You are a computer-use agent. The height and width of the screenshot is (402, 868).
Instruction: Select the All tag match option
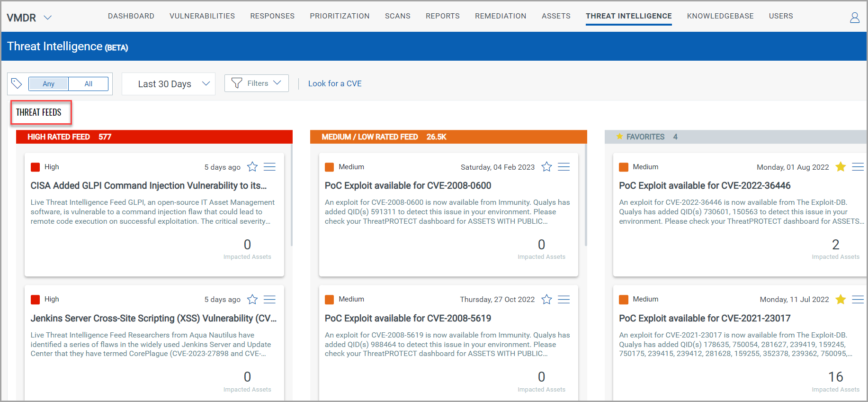coord(89,84)
